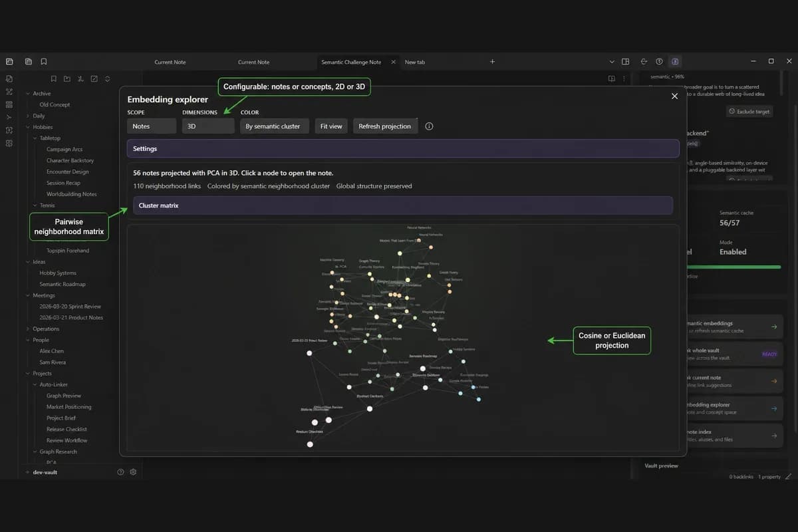Open the Embedding explorer action card
This screenshot has height=532, width=798.
click(x=733, y=408)
